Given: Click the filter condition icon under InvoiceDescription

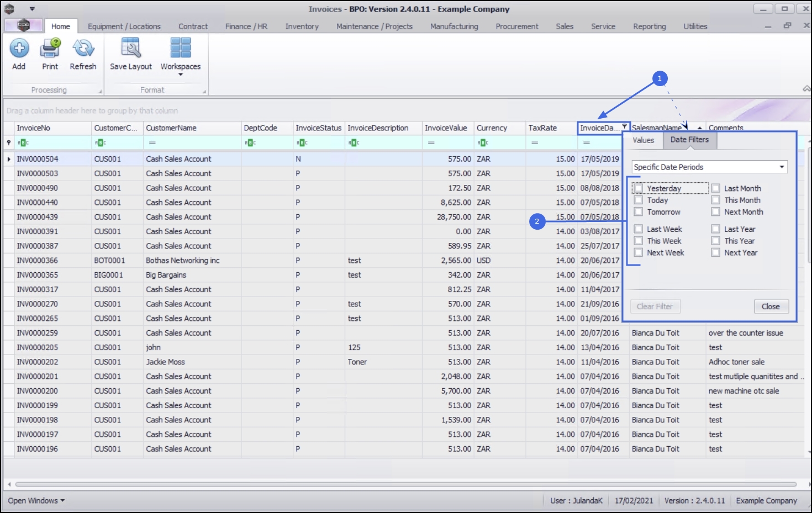Looking at the screenshot, I should pos(354,142).
